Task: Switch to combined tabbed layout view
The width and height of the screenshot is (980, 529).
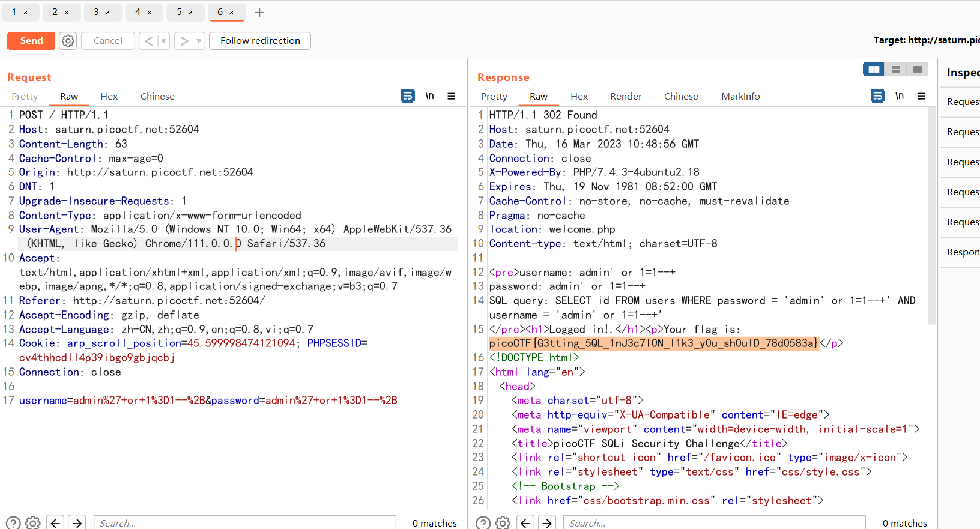Action: coord(917,70)
